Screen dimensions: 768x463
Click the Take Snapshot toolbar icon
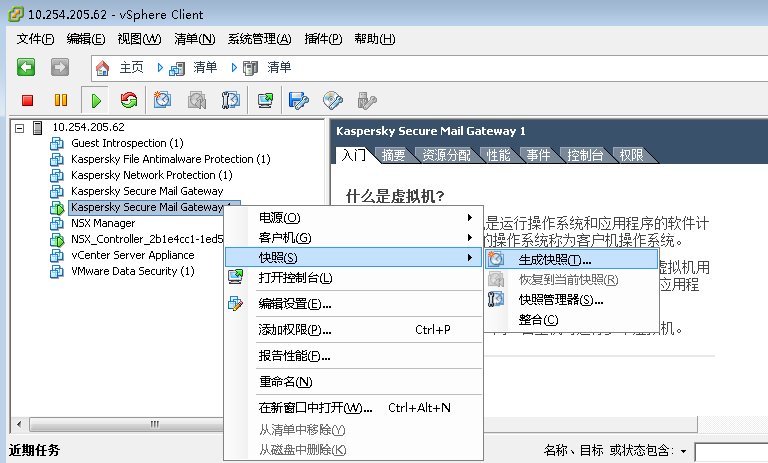(162, 100)
